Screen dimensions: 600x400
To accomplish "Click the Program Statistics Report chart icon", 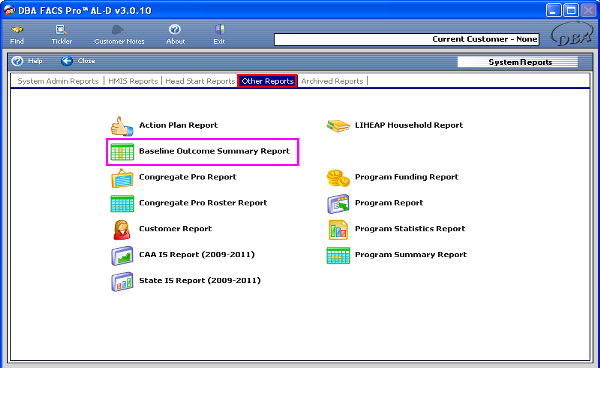I will pos(337,229).
